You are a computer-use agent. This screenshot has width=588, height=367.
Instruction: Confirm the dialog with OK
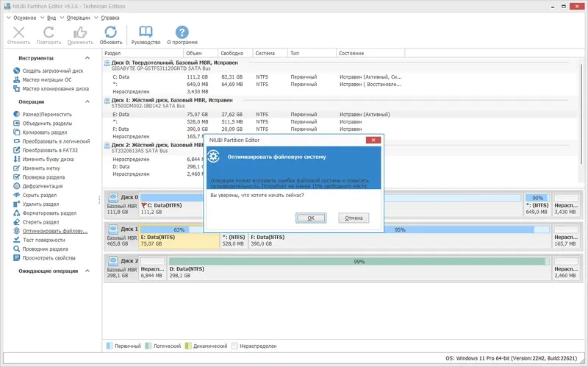[x=311, y=218]
